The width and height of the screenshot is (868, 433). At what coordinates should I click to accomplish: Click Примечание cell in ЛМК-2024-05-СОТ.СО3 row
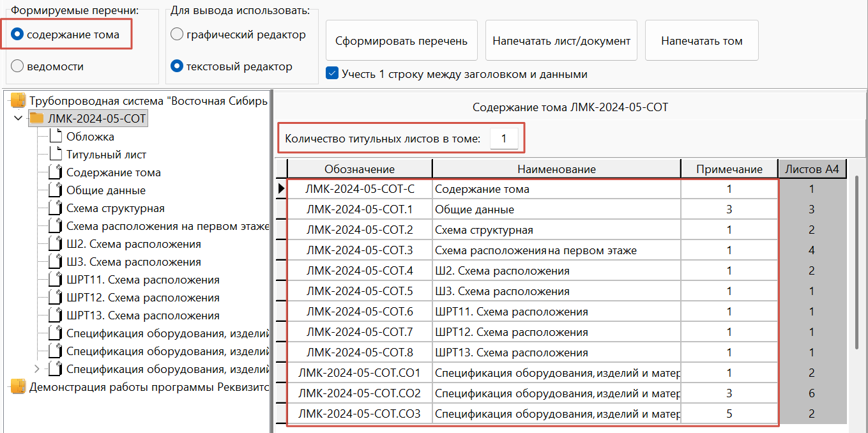729,414
